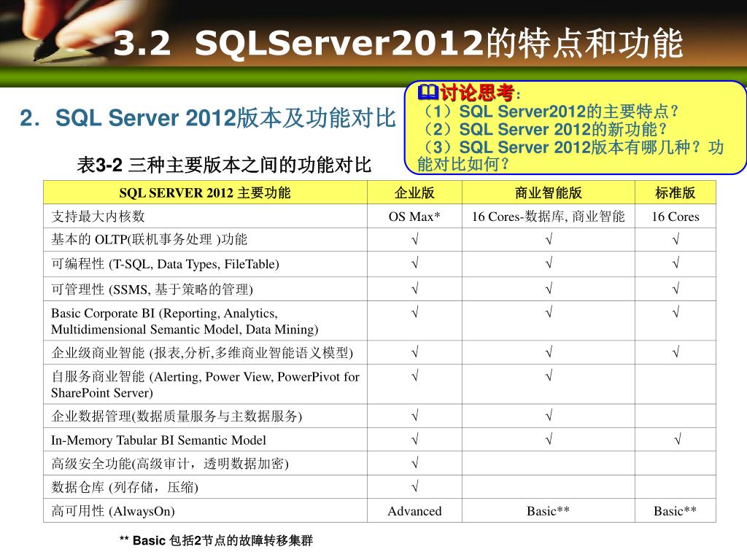Viewport: 747px width, 560px height.
Task: Click 企业版 checkmark in the OLTP row
Action: (x=415, y=238)
